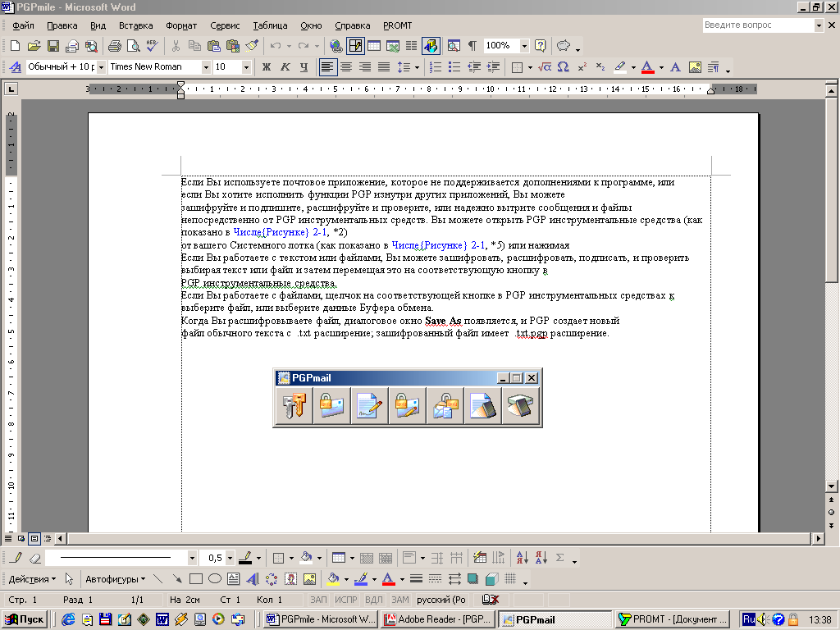Click the Freespace Wipe icon in PGPmail

coord(520,407)
